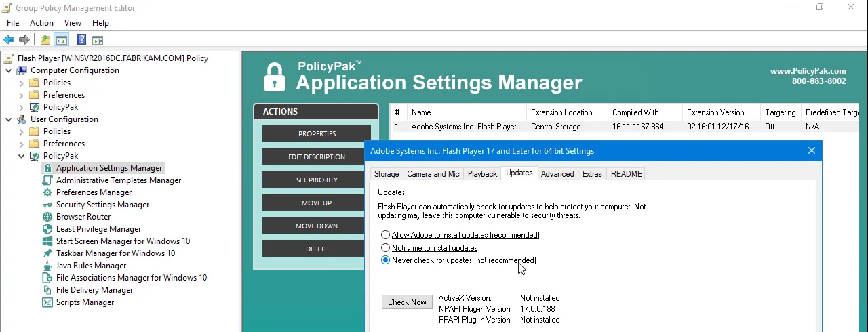Image resolution: width=868 pixels, height=332 pixels.
Task: Collapse the Computer Configuration node
Action: (x=9, y=70)
